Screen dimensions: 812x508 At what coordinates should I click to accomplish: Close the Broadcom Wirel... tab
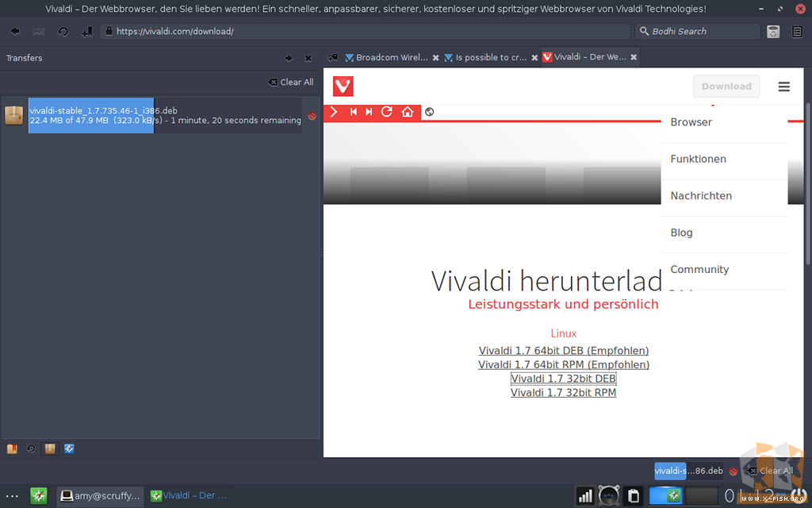tap(435, 57)
